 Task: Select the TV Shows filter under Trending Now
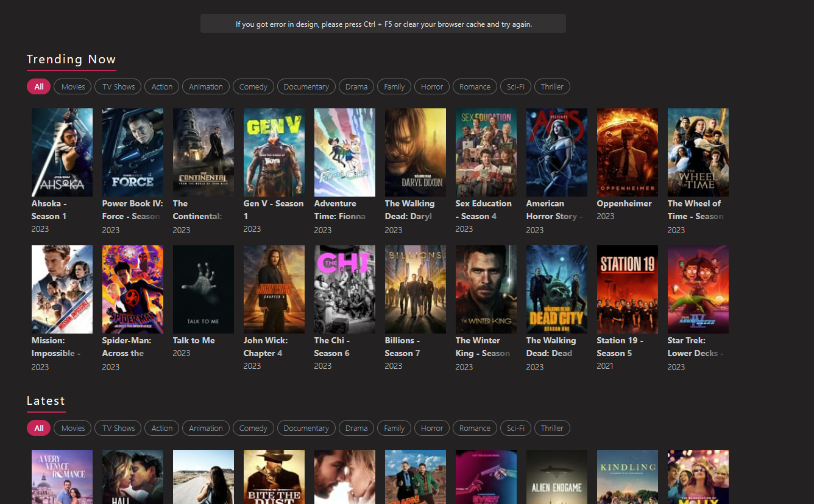pos(118,86)
